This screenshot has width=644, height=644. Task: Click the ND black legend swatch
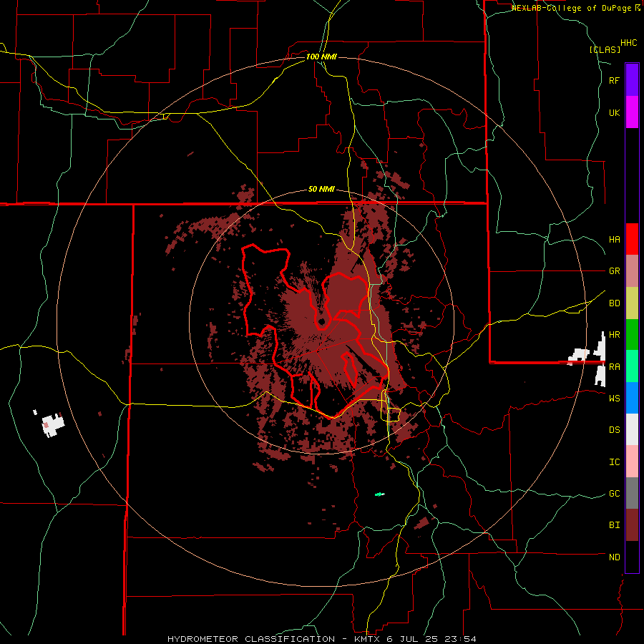pos(632,557)
